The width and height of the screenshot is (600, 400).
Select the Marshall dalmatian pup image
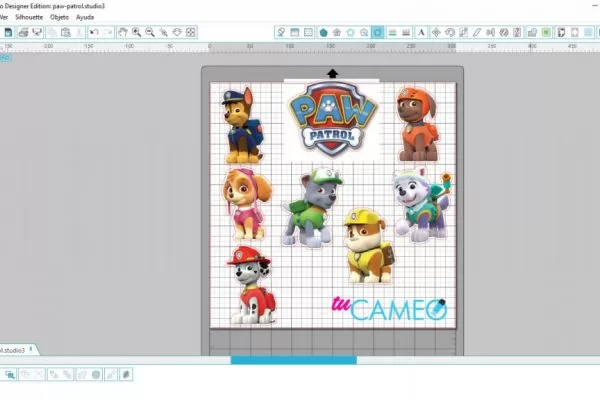252,286
